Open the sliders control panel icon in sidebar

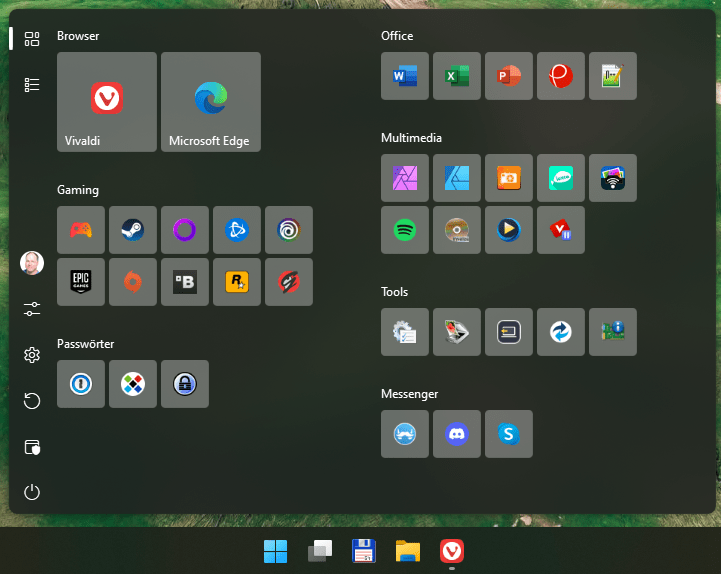pyautogui.click(x=32, y=309)
